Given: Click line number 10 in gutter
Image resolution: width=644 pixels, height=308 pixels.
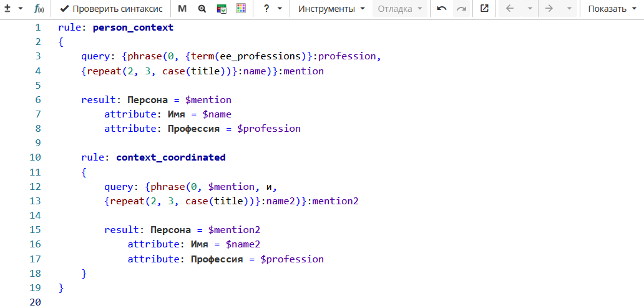Looking at the screenshot, I should 36,157.
